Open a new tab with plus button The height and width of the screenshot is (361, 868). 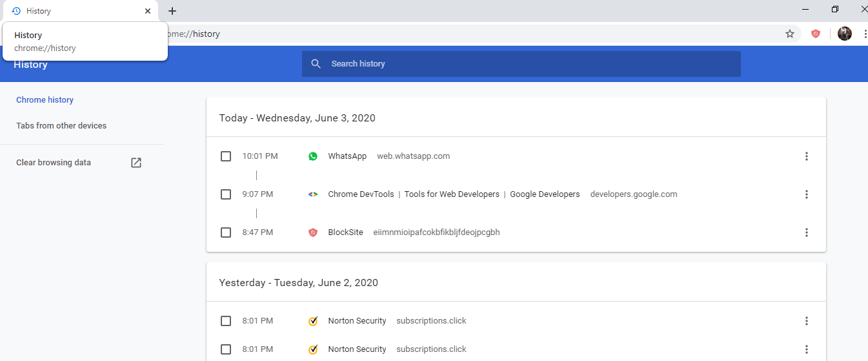[x=172, y=11]
